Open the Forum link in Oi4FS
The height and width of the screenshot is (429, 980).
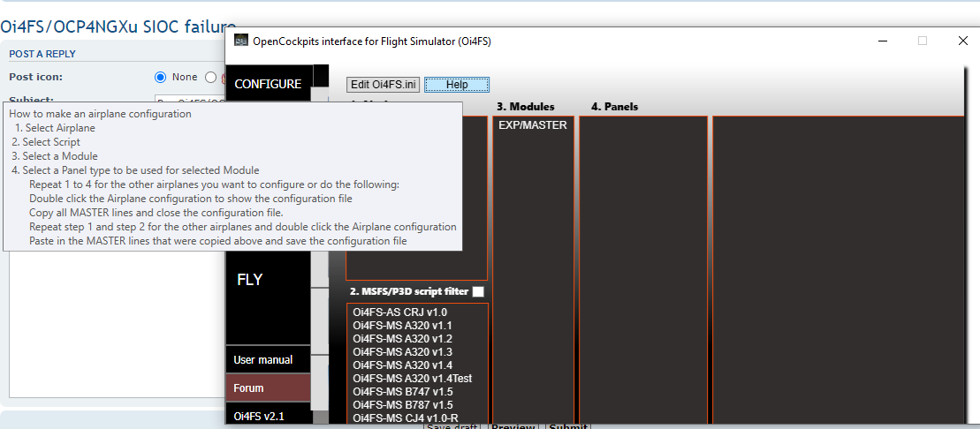(268, 388)
